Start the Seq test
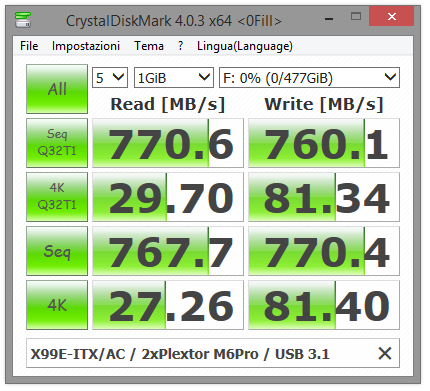Image resolution: width=430 pixels, height=391 pixels. pyautogui.click(x=57, y=251)
